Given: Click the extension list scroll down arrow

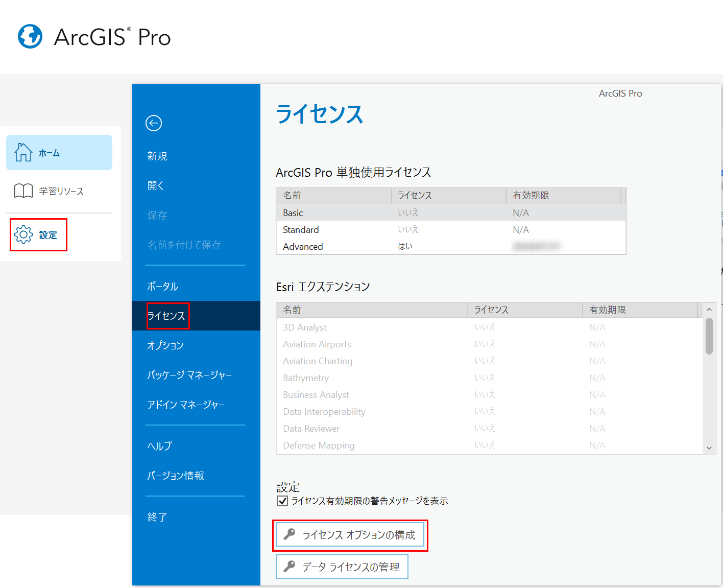Looking at the screenshot, I should (709, 448).
